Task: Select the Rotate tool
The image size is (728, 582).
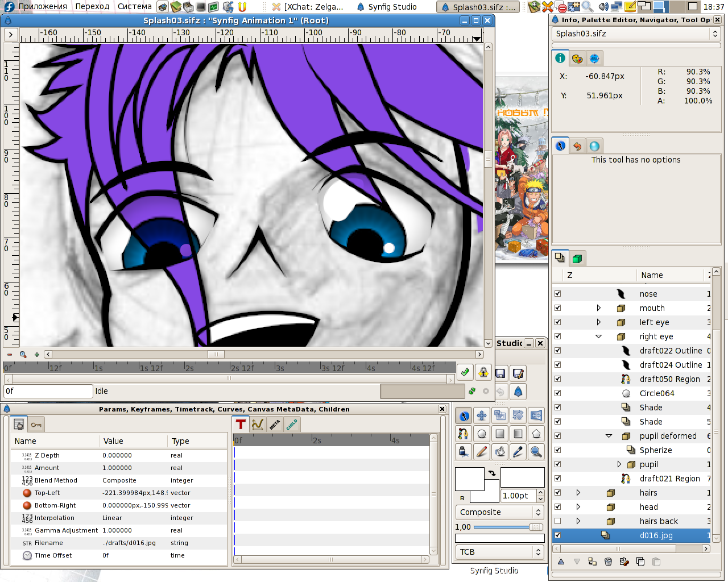Action: tap(518, 415)
